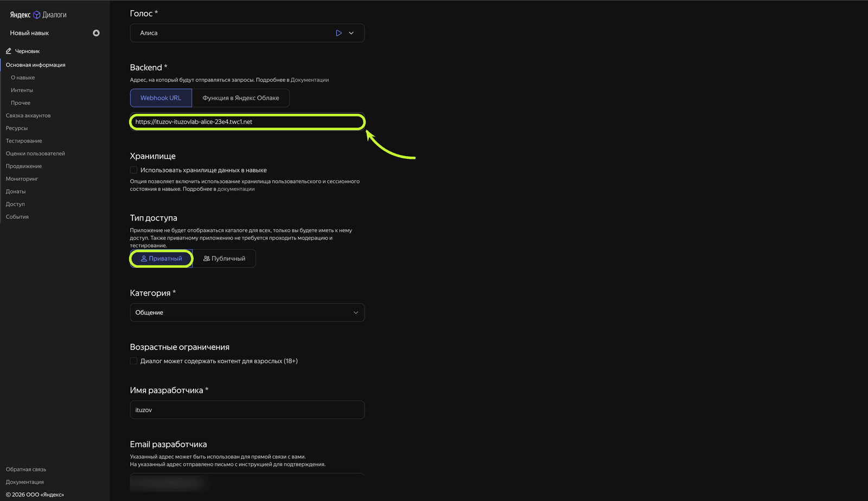Open the Интенты subsection
The image size is (868, 501).
point(22,90)
